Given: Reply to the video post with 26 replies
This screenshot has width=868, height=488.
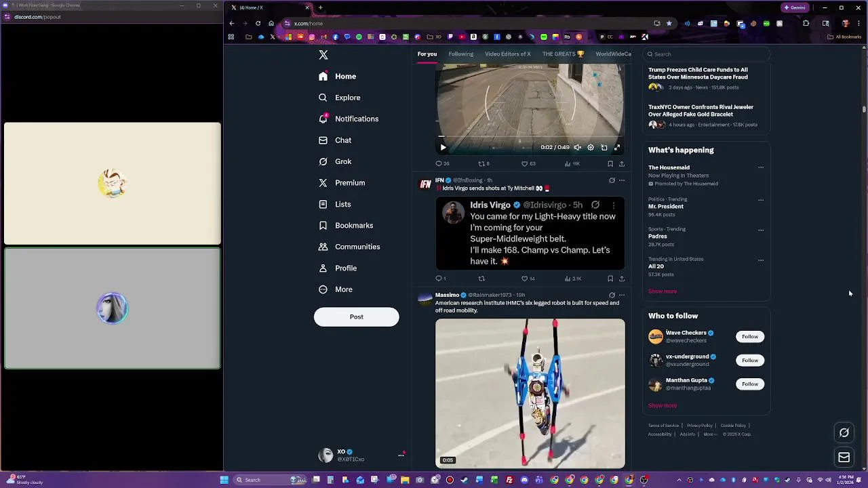Looking at the screenshot, I should pyautogui.click(x=442, y=163).
